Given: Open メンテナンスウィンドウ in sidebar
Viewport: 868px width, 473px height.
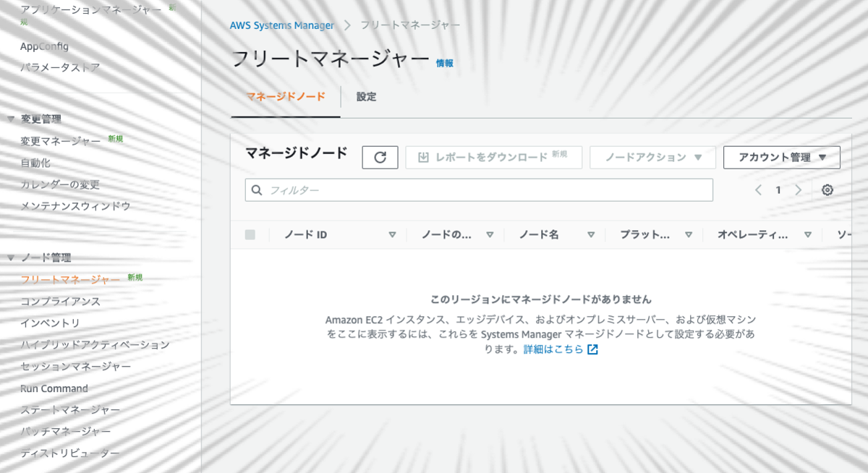Looking at the screenshot, I should click(75, 206).
